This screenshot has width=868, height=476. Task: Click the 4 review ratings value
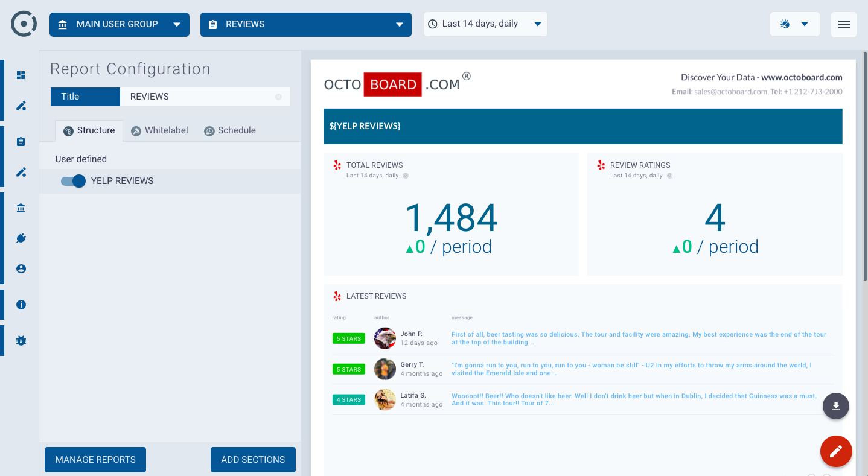[x=715, y=217]
